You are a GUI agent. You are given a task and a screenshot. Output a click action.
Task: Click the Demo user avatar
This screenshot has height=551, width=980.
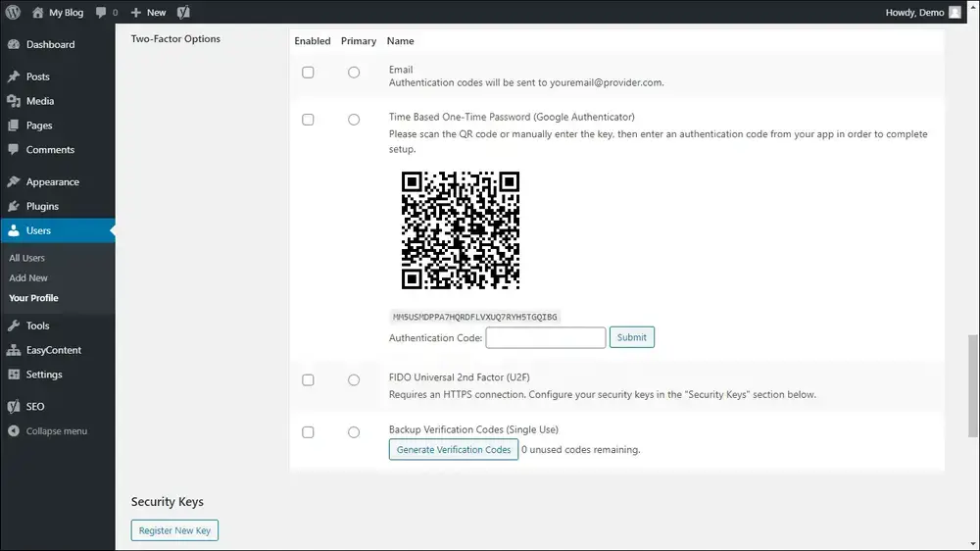tap(955, 12)
